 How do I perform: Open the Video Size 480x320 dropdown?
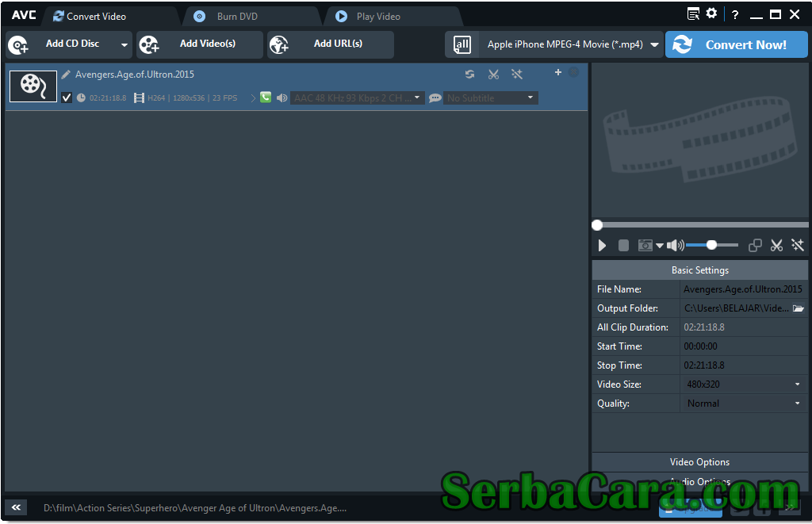coord(743,384)
